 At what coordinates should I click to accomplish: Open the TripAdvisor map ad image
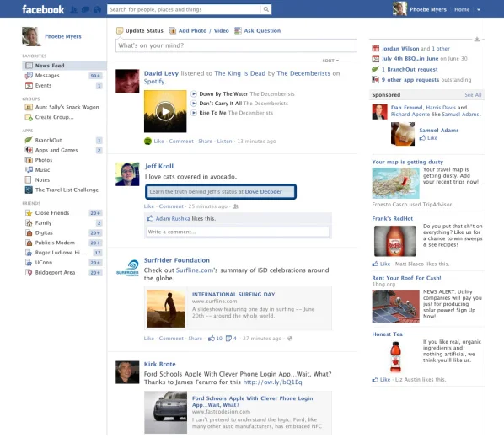point(395,183)
